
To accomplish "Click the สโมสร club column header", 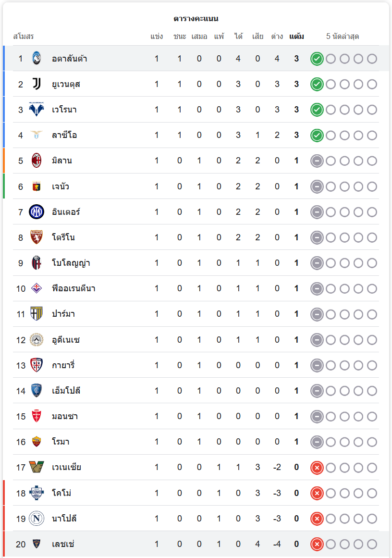I will 24,37.
